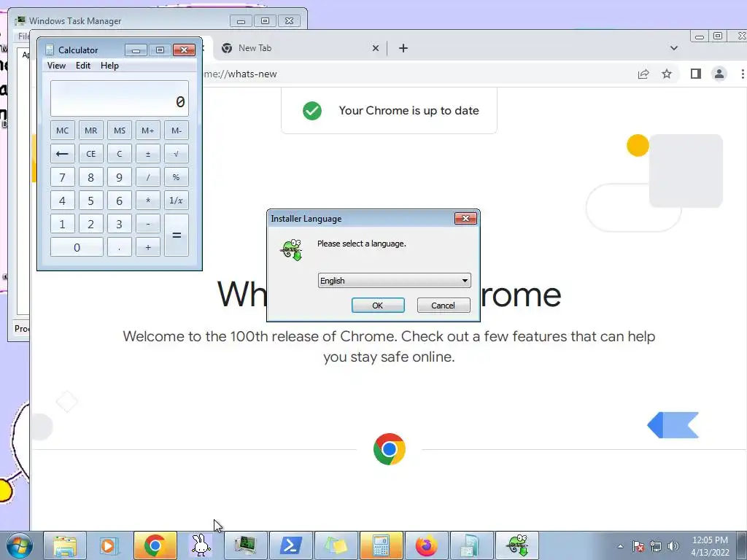The width and height of the screenshot is (747, 560).
Task: Open the Windows Start menu orb
Action: coord(19,545)
